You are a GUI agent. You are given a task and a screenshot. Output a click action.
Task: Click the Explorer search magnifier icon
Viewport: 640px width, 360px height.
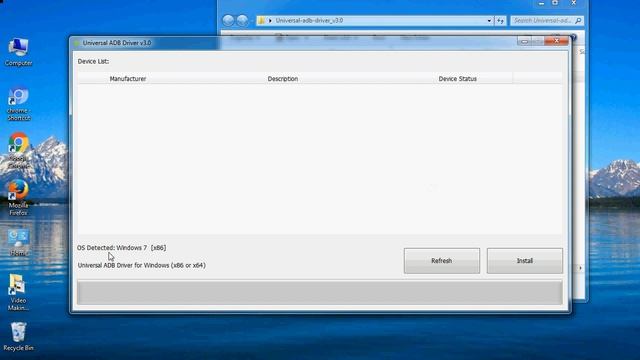(x=578, y=20)
